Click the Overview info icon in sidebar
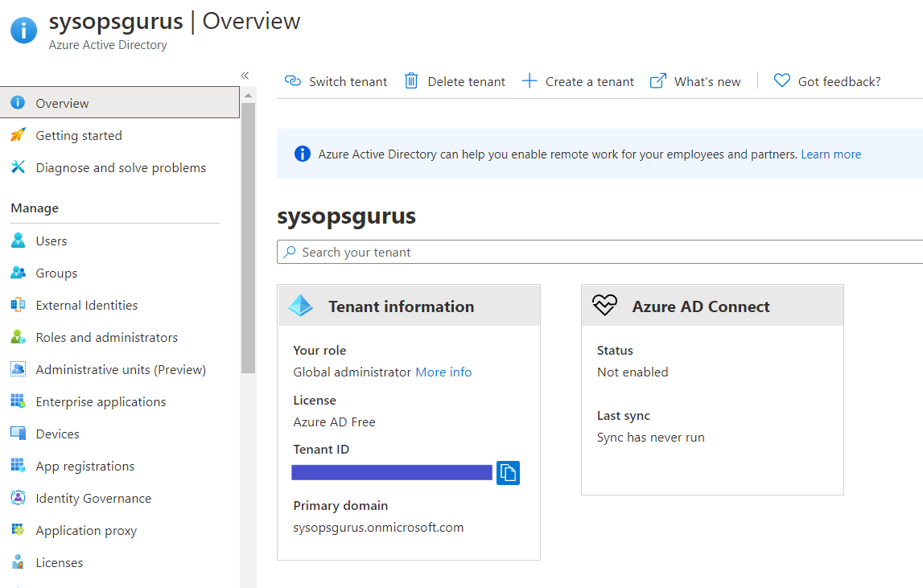Image resolution: width=923 pixels, height=588 pixels. pos(19,102)
